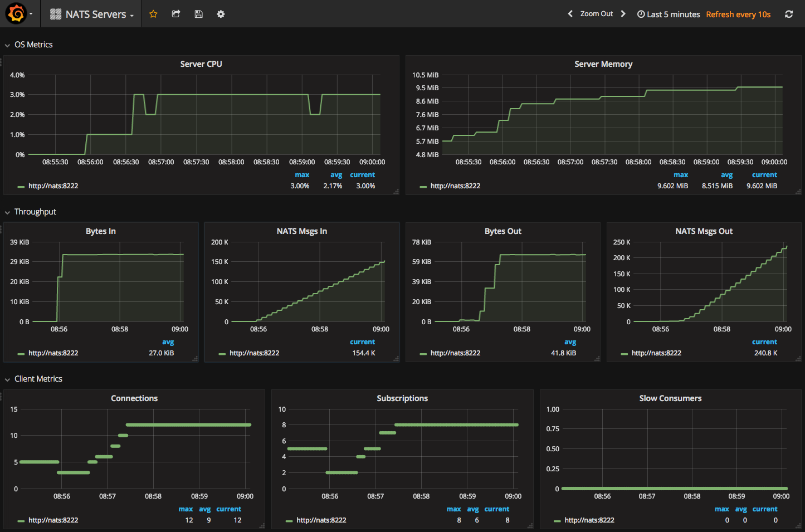Toggle http://nats:8222 series in Server CPU legend

pos(53,186)
